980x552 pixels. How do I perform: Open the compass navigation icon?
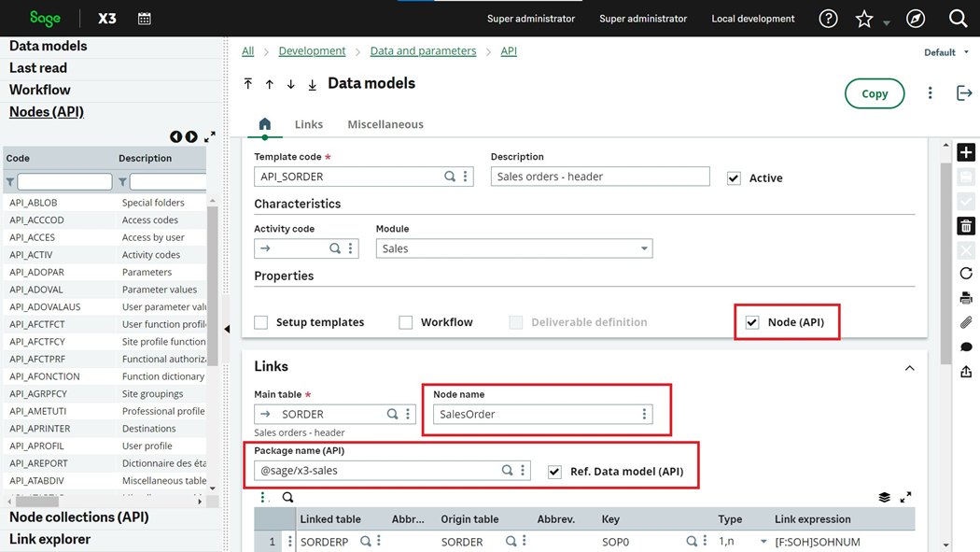(916, 19)
